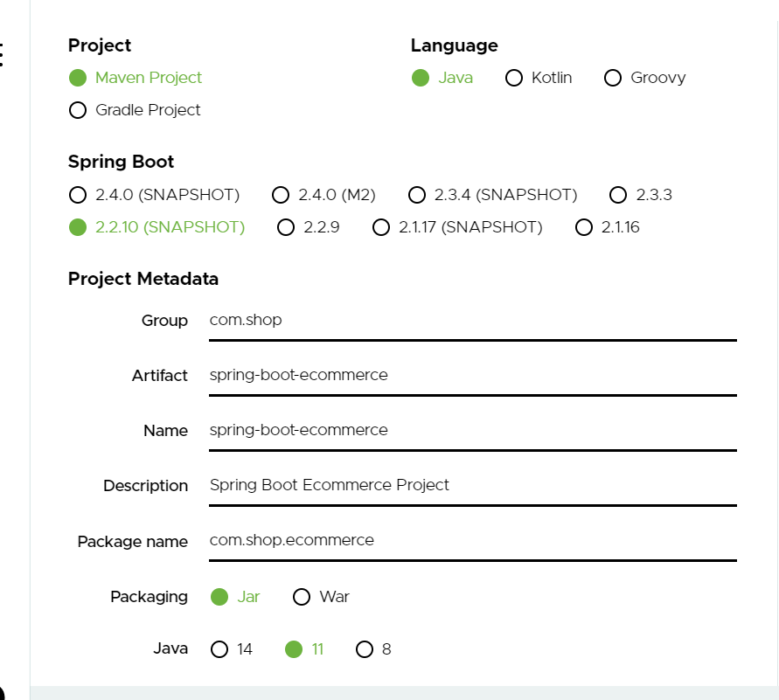Select Spring Boot 2.3.3 version
Image resolution: width=779 pixels, height=700 pixels.
coord(618,195)
